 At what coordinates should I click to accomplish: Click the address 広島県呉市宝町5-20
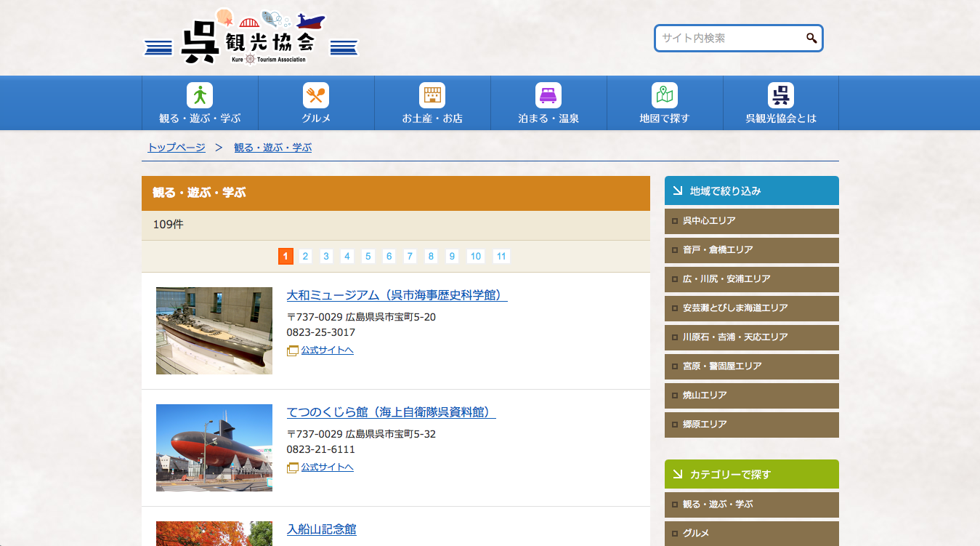point(391,317)
